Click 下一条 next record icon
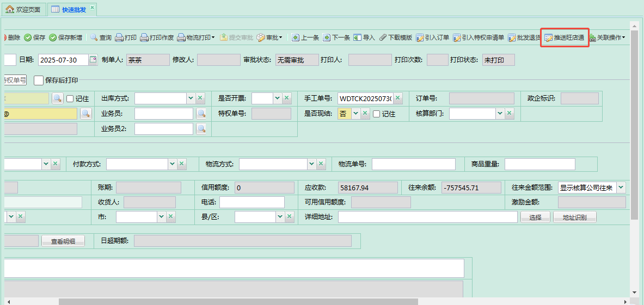The height and width of the screenshot is (305, 644). tap(327, 38)
